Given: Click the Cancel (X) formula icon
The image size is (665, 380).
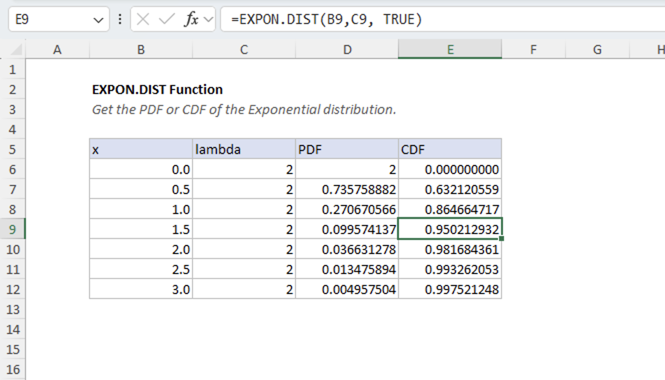Looking at the screenshot, I should [143, 19].
